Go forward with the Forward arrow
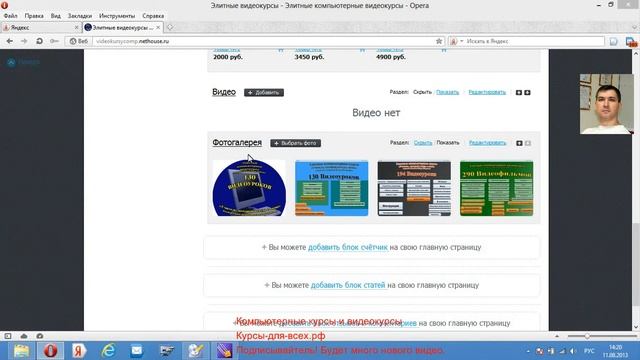The image size is (640, 360). (x=24, y=41)
